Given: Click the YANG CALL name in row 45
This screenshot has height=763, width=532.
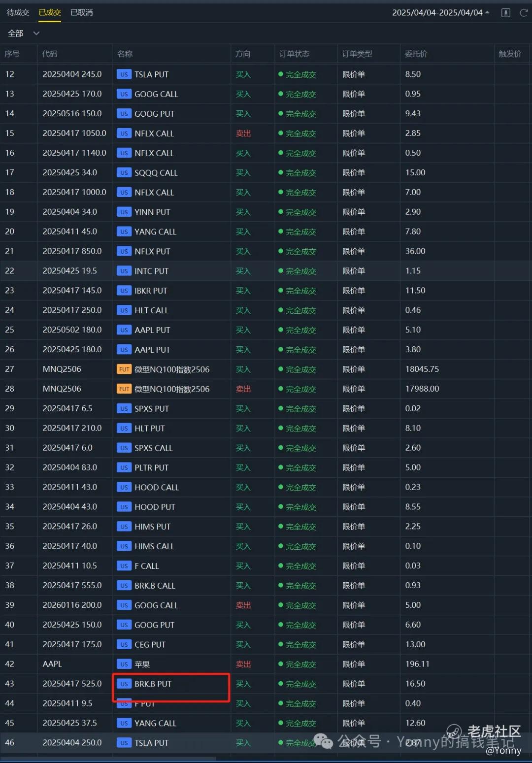Looking at the screenshot, I should pyautogui.click(x=155, y=724).
